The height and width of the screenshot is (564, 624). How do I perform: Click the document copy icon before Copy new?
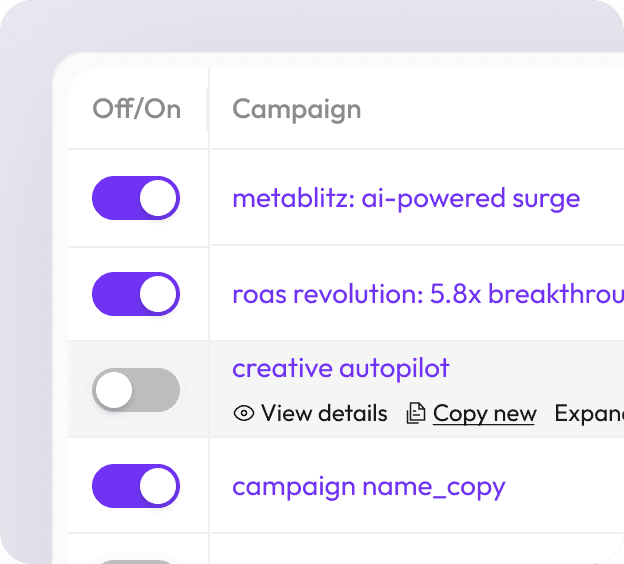(416, 413)
